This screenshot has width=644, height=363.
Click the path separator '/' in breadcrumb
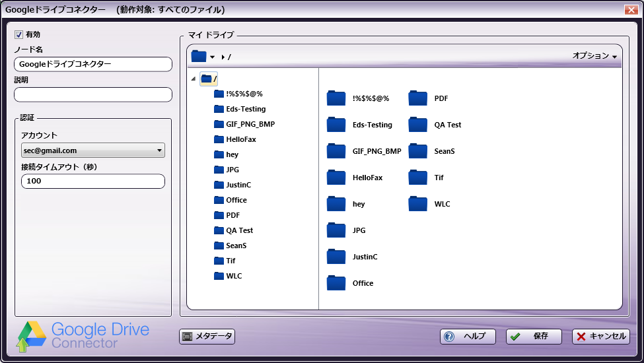tap(229, 57)
